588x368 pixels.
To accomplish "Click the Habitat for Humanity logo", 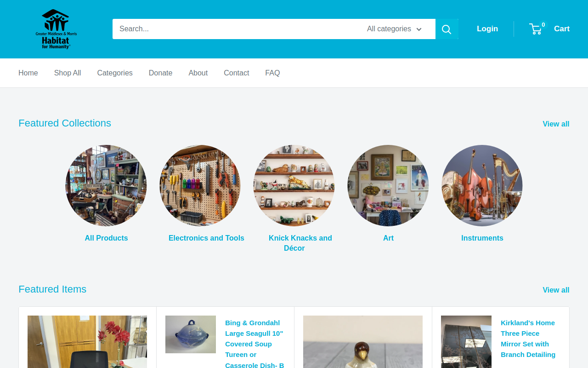I will coord(56,29).
